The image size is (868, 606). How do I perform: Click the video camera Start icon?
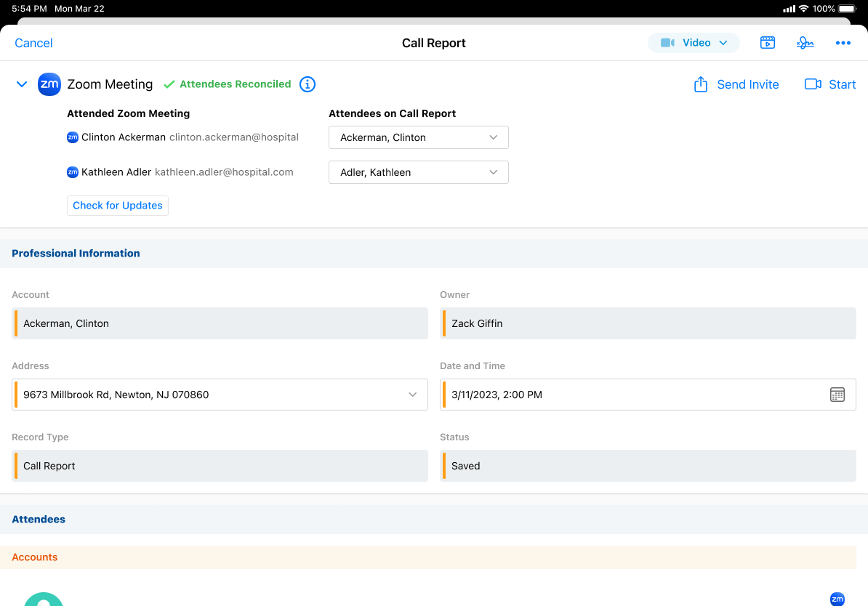(x=813, y=84)
